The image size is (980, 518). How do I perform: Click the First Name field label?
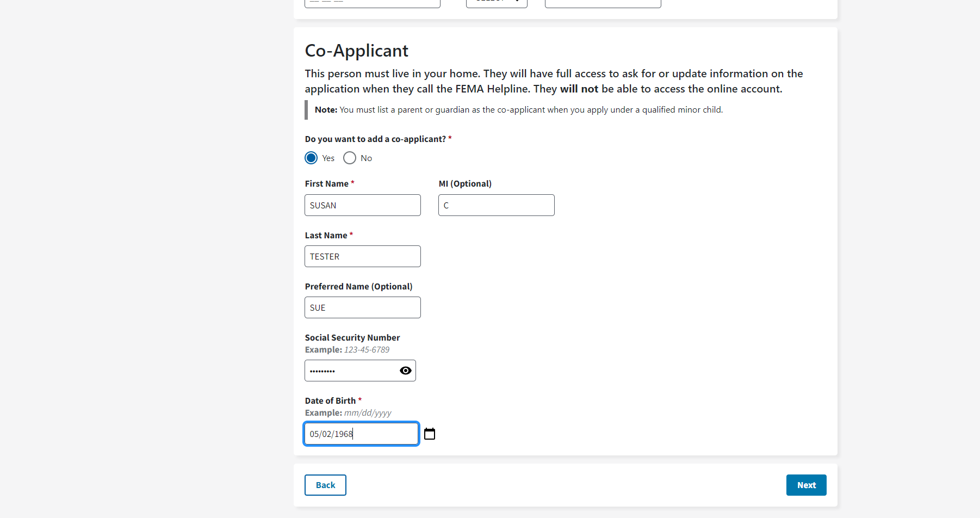point(326,184)
